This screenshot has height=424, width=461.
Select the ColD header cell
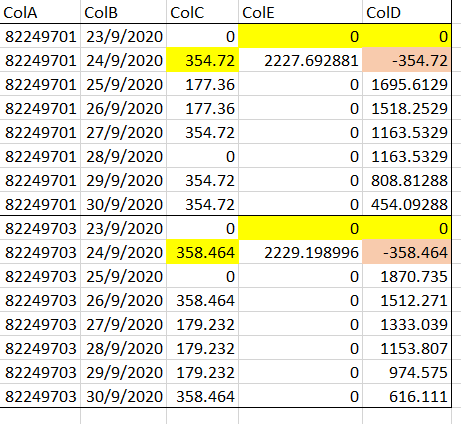(x=407, y=12)
